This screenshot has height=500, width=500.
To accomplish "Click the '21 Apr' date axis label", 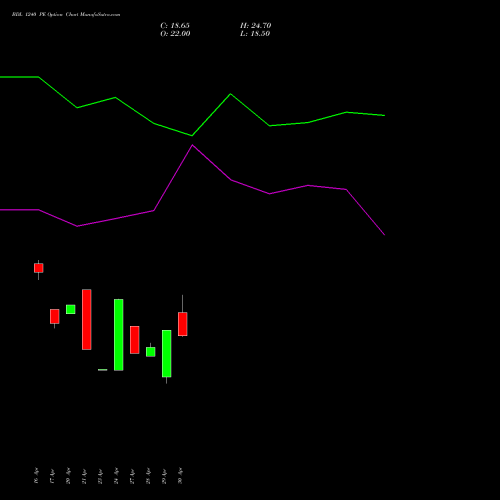I will (x=84, y=476).
